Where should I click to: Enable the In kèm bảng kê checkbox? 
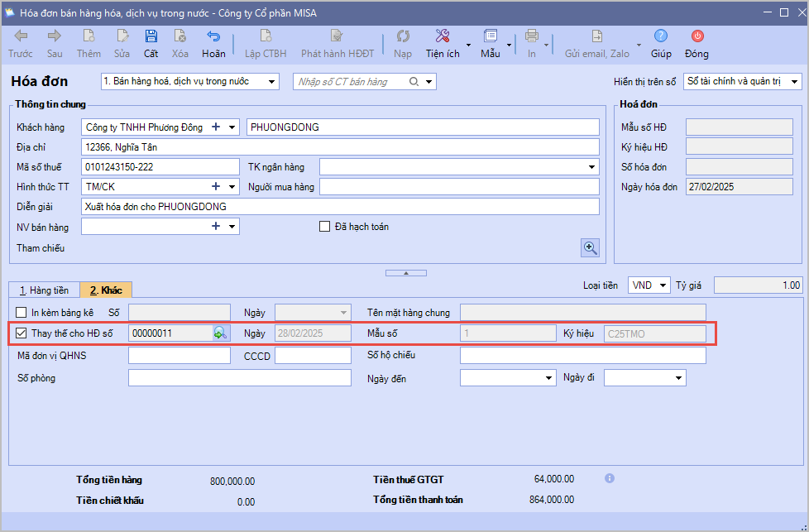click(22, 312)
